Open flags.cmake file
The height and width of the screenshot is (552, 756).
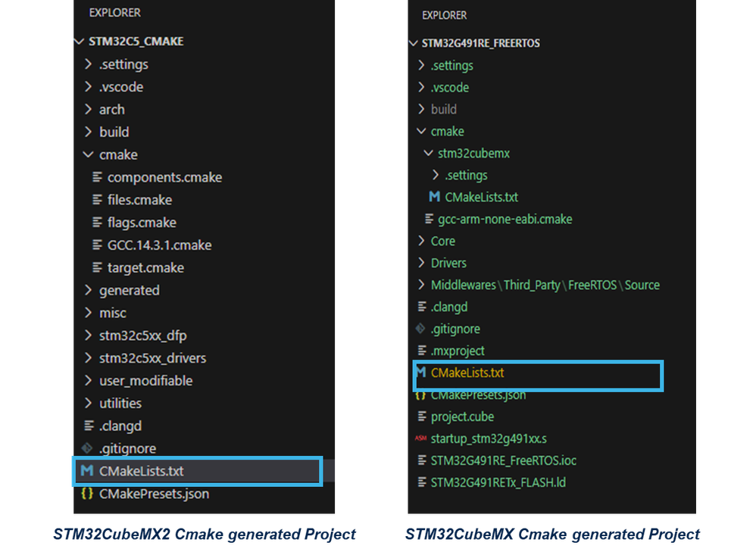(x=142, y=223)
